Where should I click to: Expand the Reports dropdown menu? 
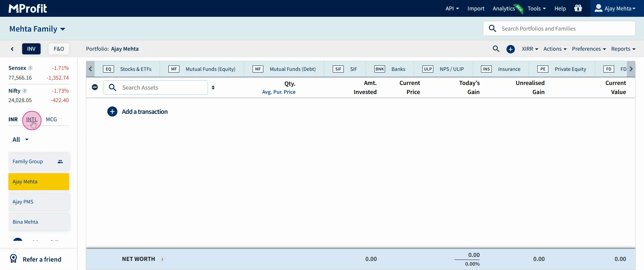pyautogui.click(x=623, y=49)
